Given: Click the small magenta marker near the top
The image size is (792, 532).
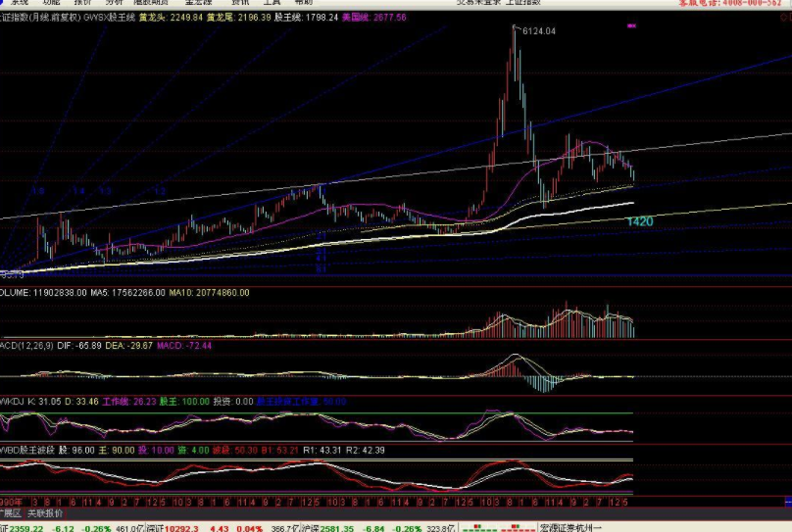Looking at the screenshot, I should click(631, 25).
